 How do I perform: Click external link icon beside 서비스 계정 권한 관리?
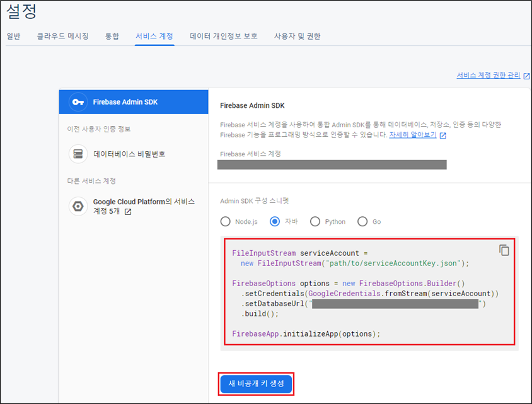[x=526, y=76]
